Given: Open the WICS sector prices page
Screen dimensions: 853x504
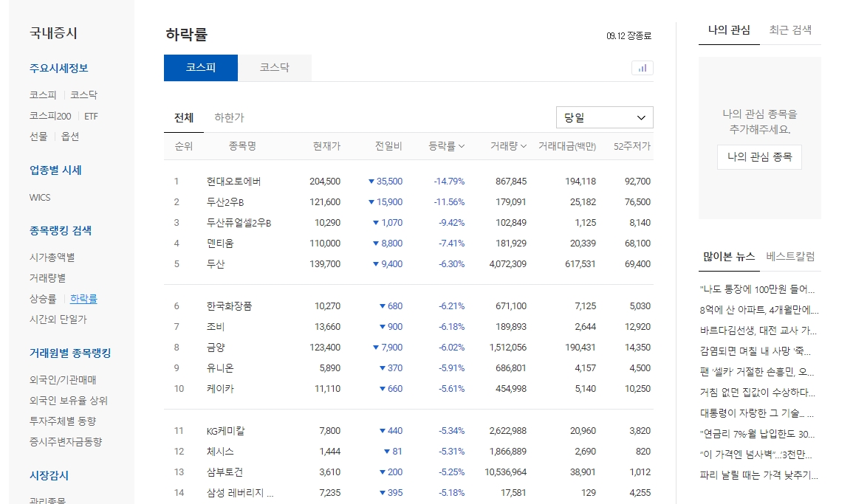Looking at the screenshot, I should pos(39,197).
